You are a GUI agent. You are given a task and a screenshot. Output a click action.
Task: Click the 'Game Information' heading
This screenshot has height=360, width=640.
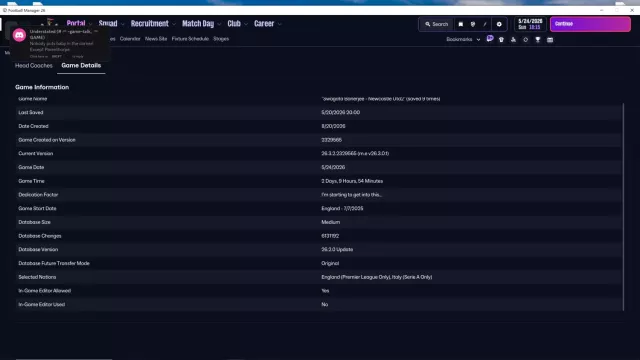[x=42, y=87]
